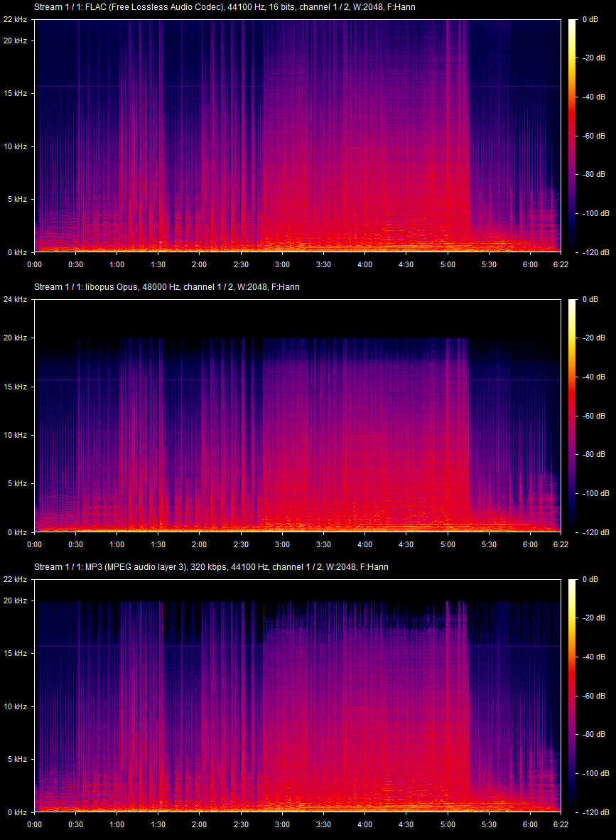Click the -120 dB label on MP3 scale
The width and height of the screenshot is (616, 840).
tap(595, 812)
